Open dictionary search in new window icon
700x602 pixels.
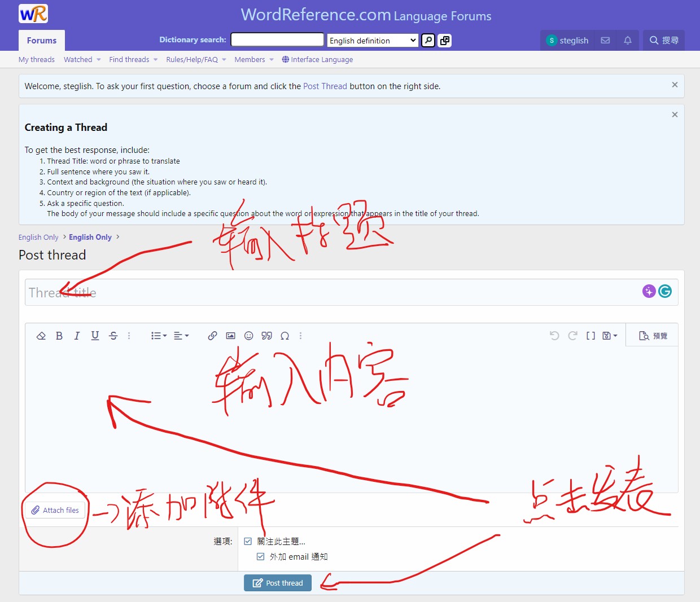pos(445,41)
